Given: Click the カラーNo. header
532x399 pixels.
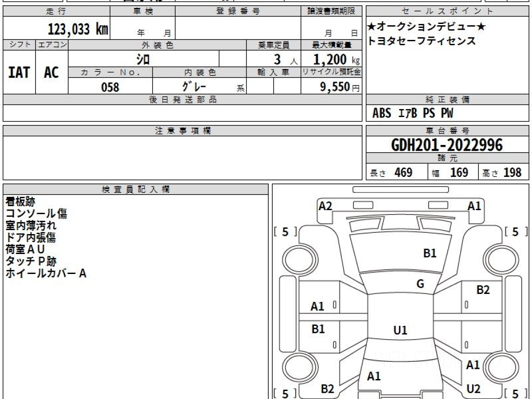Looking at the screenshot, I should (110, 72).
